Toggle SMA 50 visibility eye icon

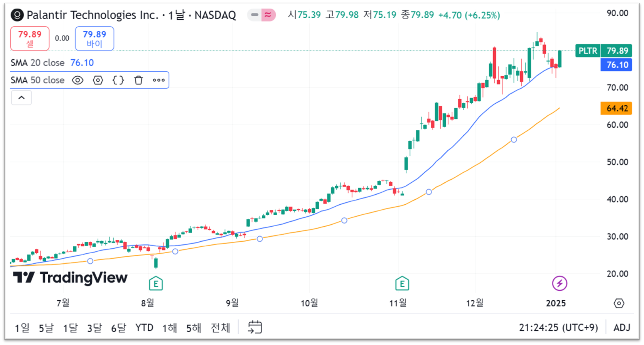tap(78, 80)
